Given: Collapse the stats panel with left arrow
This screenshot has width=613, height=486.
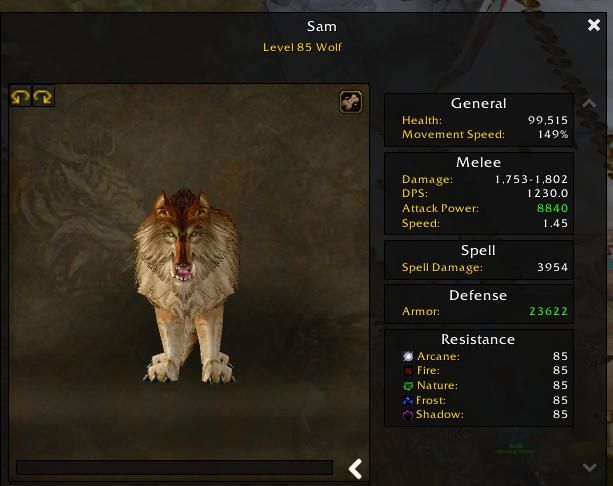Looking at the screenshot, I should (355, 468).
